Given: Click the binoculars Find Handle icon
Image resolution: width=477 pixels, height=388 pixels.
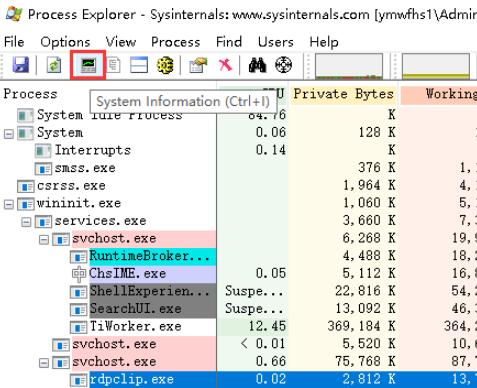Looking at the screenshot, I should coord(257,65).
